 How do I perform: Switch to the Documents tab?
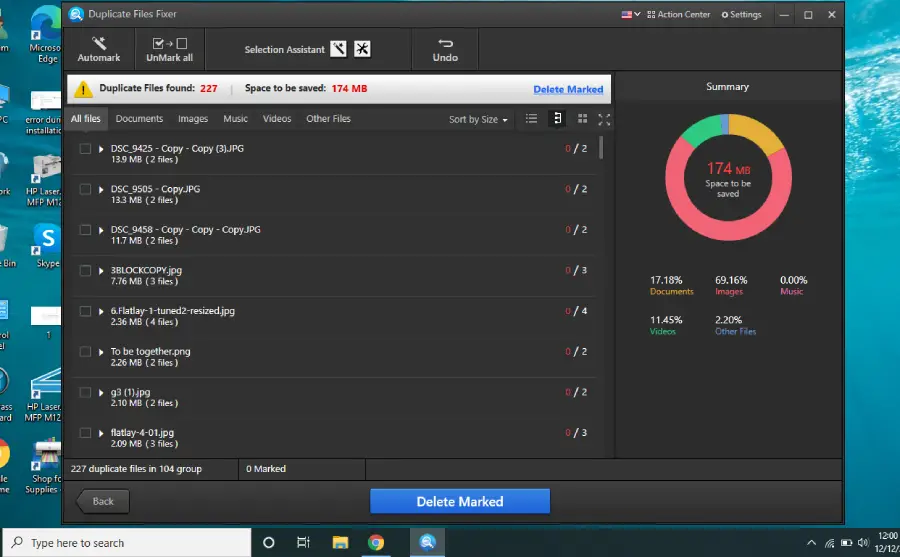[139, 119]
